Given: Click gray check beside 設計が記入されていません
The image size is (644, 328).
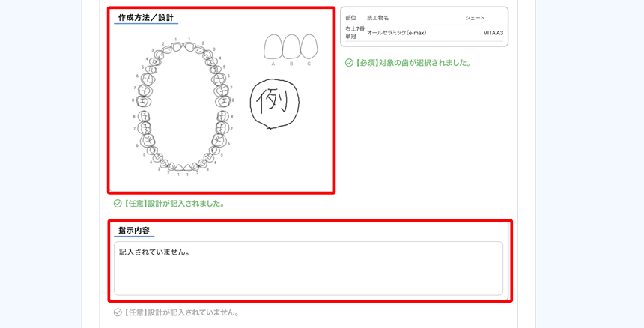Looking at the screenshot, I should click(118, 312).
